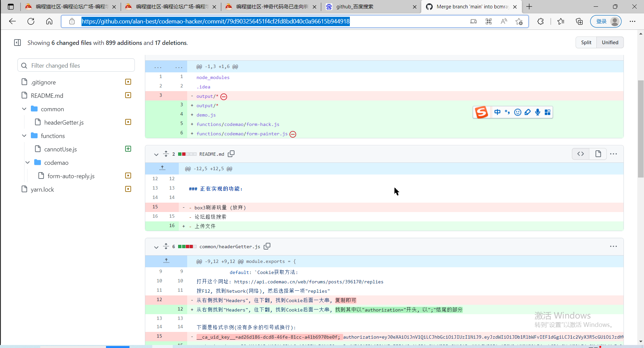The height and width of the screenshot is (348, 644).
Task: Close the github_百度搜索 tab
Action: (x=415, y=7)
